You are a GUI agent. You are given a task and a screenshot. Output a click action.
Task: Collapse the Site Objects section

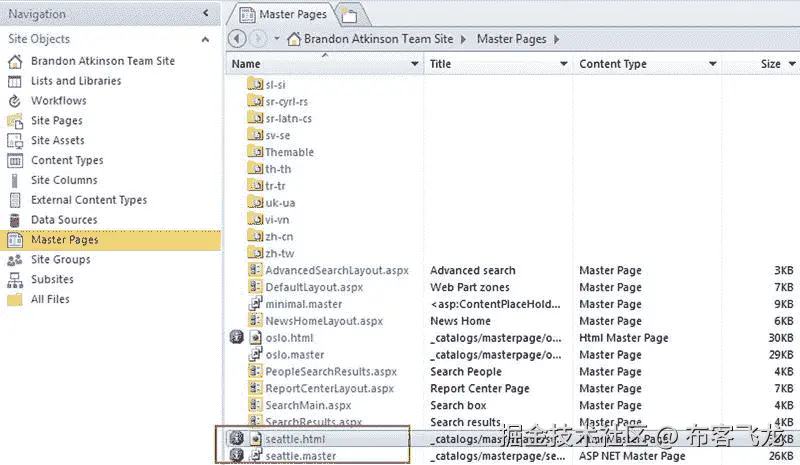[205, 39]
